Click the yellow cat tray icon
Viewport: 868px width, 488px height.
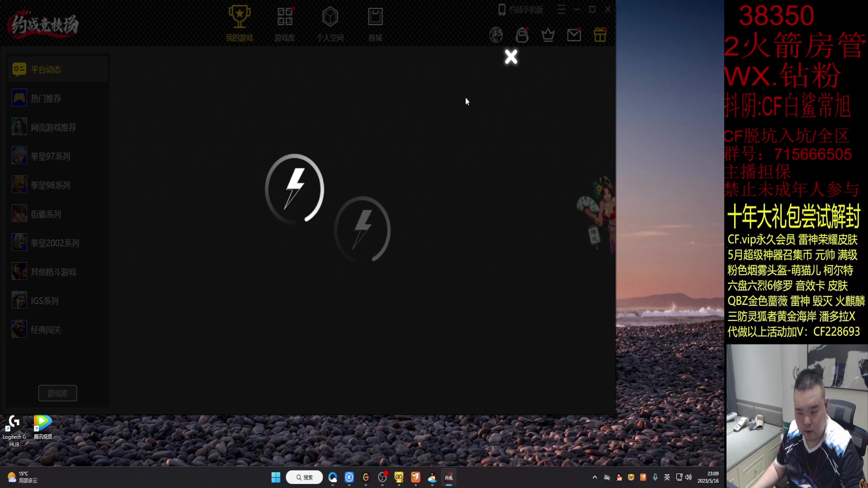(631, 477)
